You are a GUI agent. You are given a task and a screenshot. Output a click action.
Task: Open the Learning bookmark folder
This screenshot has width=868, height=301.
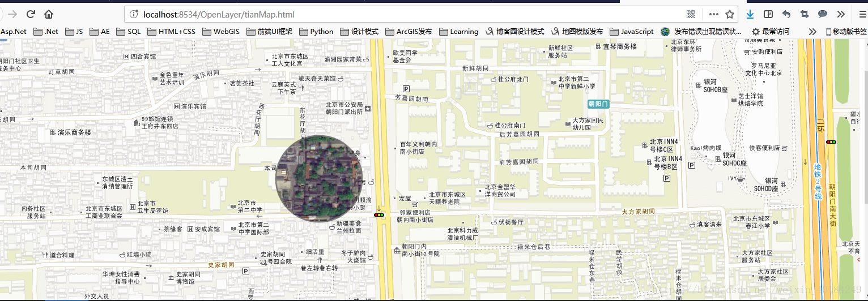[x=458, y=32]
